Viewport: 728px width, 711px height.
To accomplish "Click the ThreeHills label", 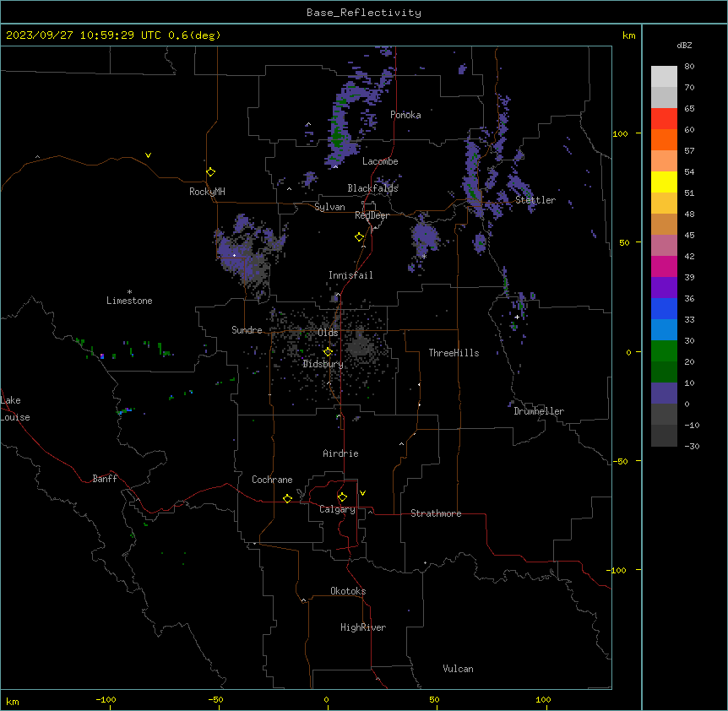I will click(x=454, y=353).
